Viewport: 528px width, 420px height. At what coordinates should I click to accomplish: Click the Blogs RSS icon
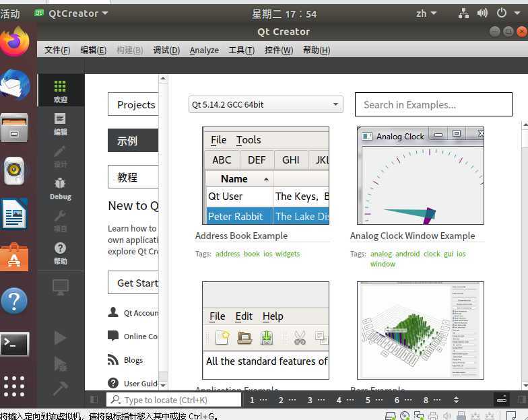(113, 359)
